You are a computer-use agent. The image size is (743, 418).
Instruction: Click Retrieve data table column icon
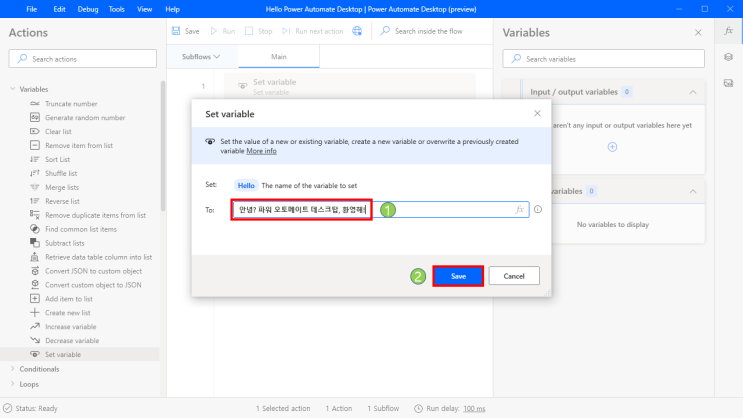(35, 257)
